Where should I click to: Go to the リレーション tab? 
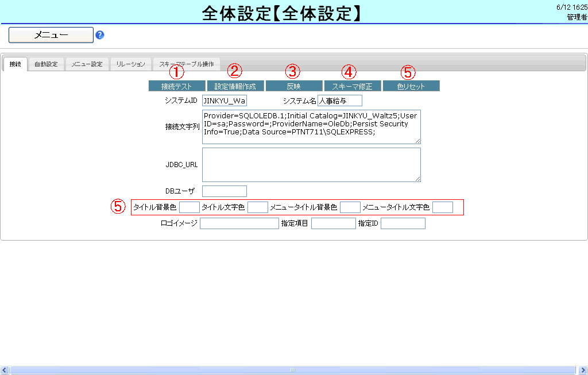pyautogui.click(x=130, y=64)
